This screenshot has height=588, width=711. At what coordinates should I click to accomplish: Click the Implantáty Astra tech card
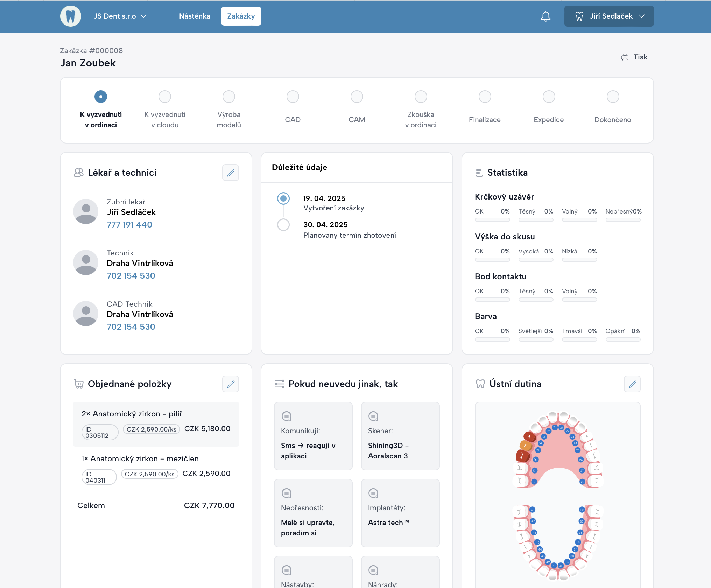click(400, 513)
